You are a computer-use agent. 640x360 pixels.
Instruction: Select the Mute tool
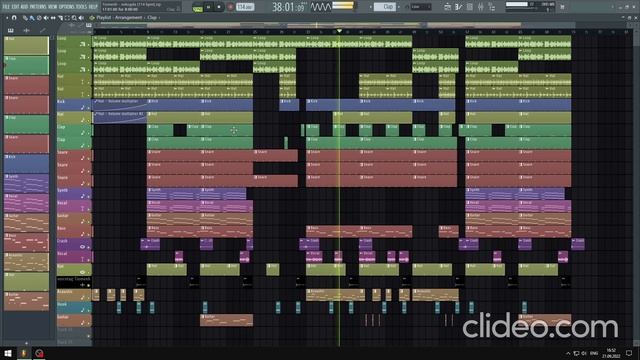pyautogui.click(x=46, y=18)
